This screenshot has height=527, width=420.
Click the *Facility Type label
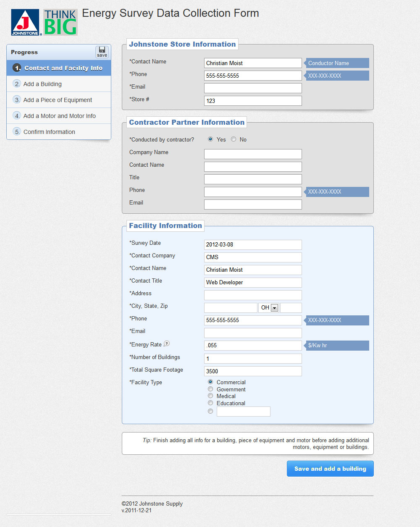(146, 382)
